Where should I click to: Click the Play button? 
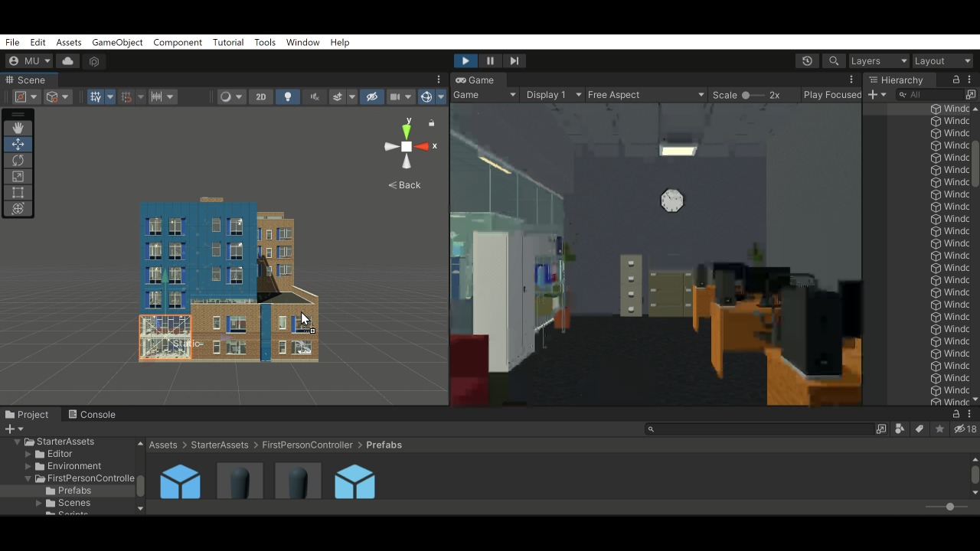tap(465, 60)
